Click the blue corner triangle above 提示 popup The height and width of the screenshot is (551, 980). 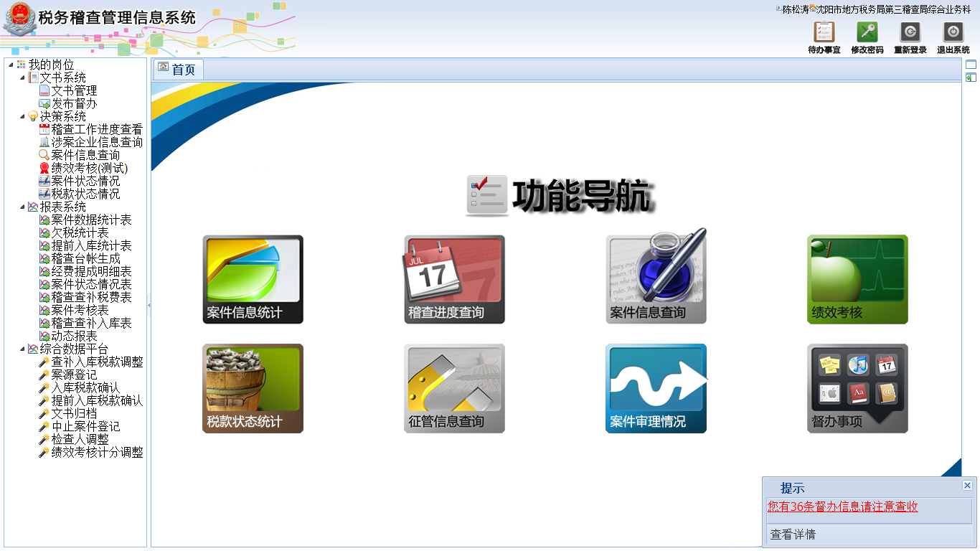coord(954,469)
